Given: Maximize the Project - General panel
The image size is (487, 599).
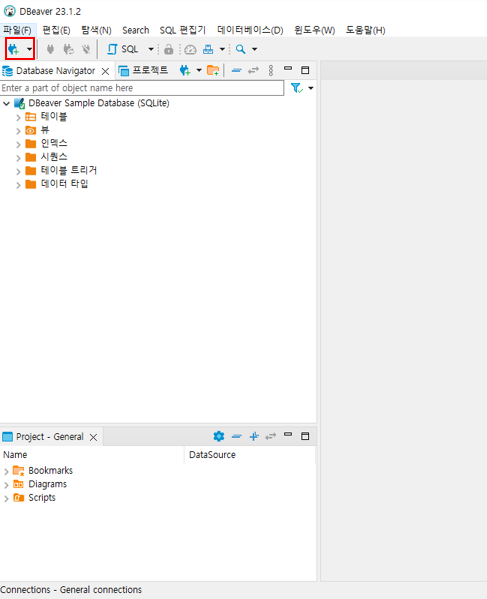Looking at the screenshot, I should point(305,436).
